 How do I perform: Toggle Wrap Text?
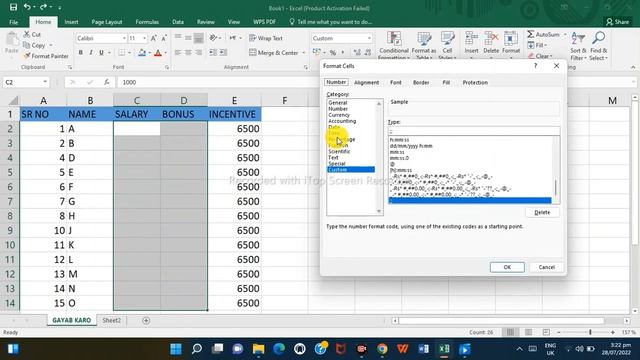pos(266,38)
